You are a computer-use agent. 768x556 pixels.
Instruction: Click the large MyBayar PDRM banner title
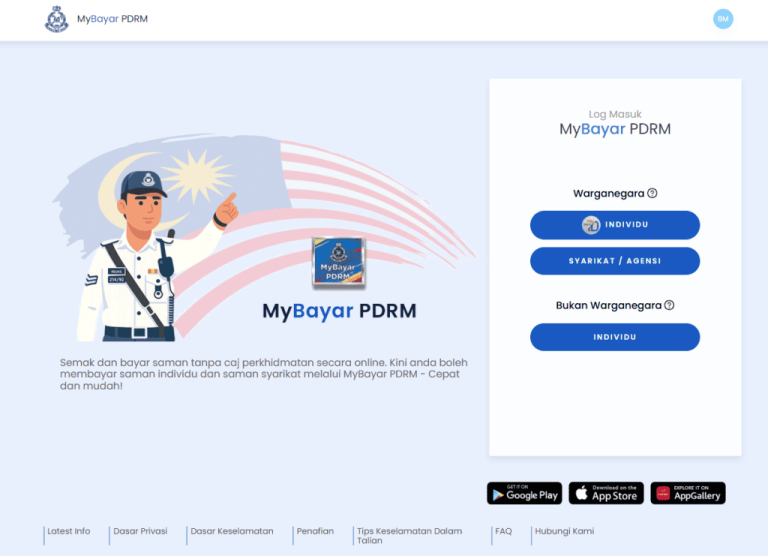[339, 311]
